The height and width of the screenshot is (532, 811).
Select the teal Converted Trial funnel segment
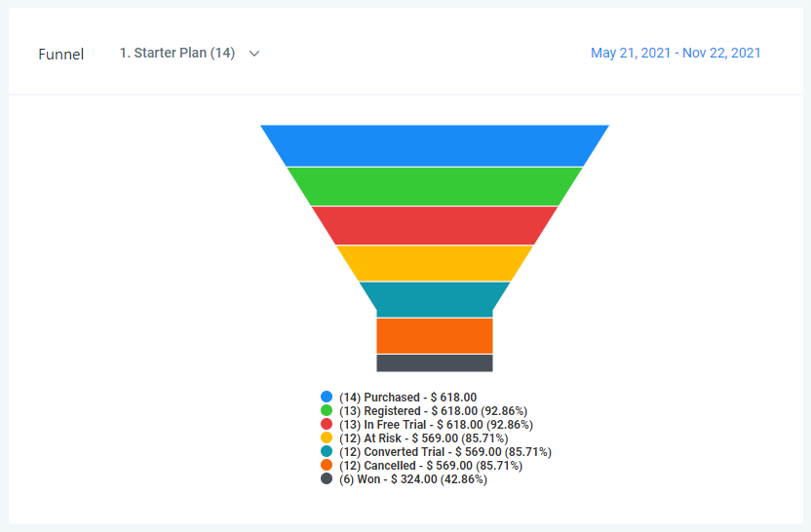tap(435, 299)
